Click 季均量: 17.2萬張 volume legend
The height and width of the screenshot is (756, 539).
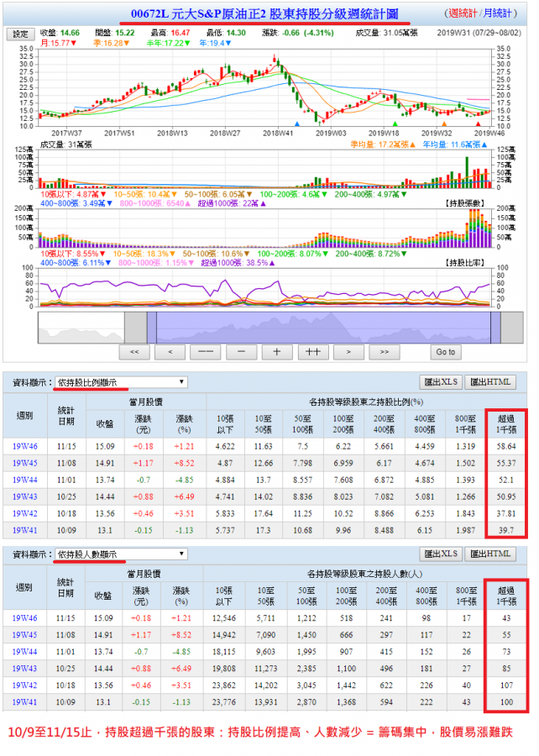click(383, 144)
